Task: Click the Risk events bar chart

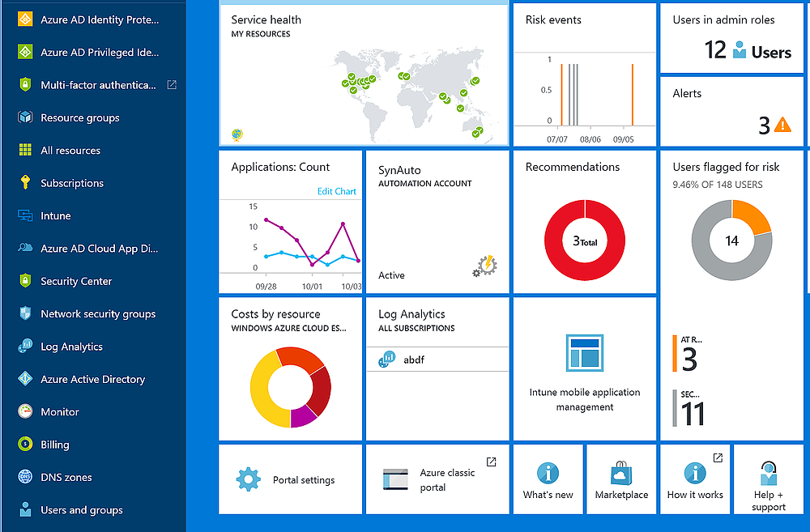Action: coord(585,98)
